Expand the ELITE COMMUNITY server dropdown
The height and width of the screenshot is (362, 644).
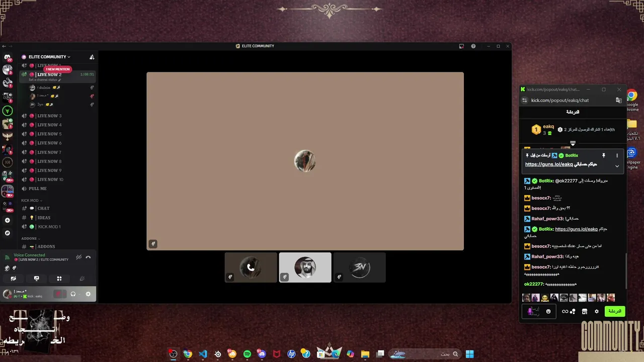[x=49, y=57]
